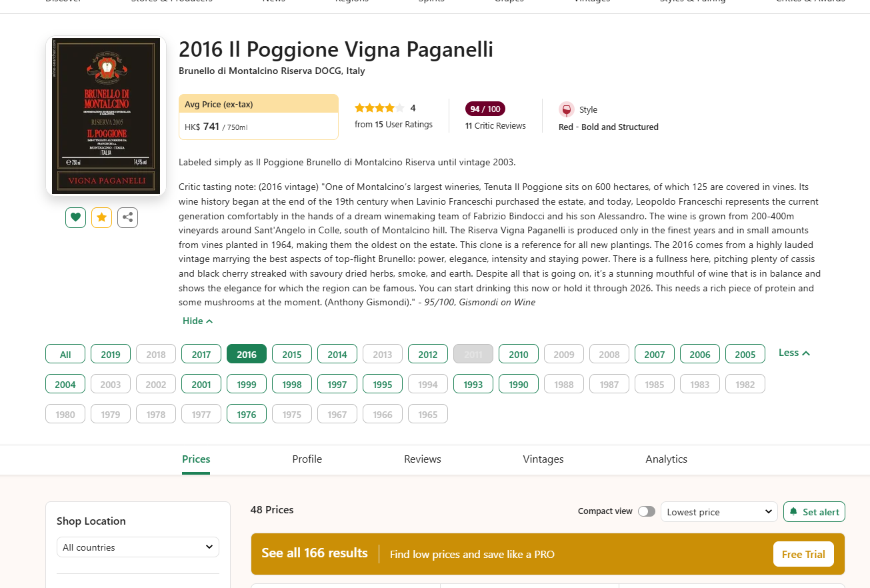Open the Lowest price sort dropdown

[719, 512]
